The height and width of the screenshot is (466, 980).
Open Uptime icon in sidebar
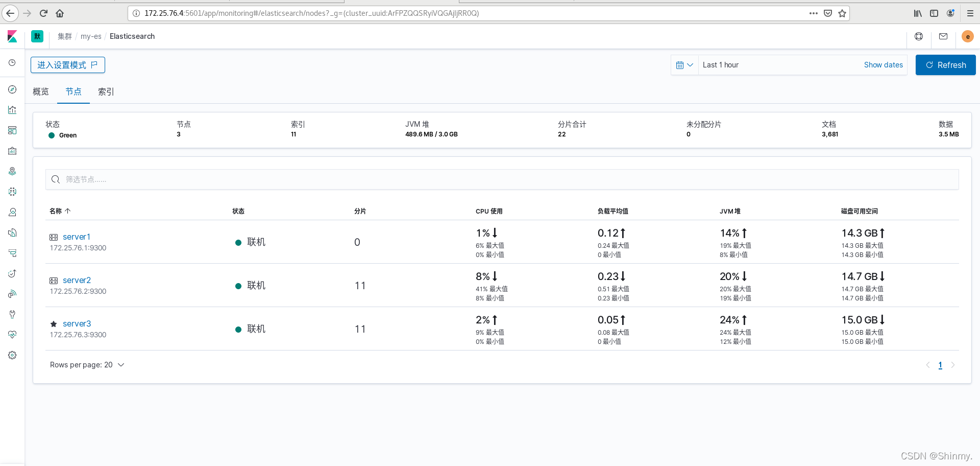[12, 273]
